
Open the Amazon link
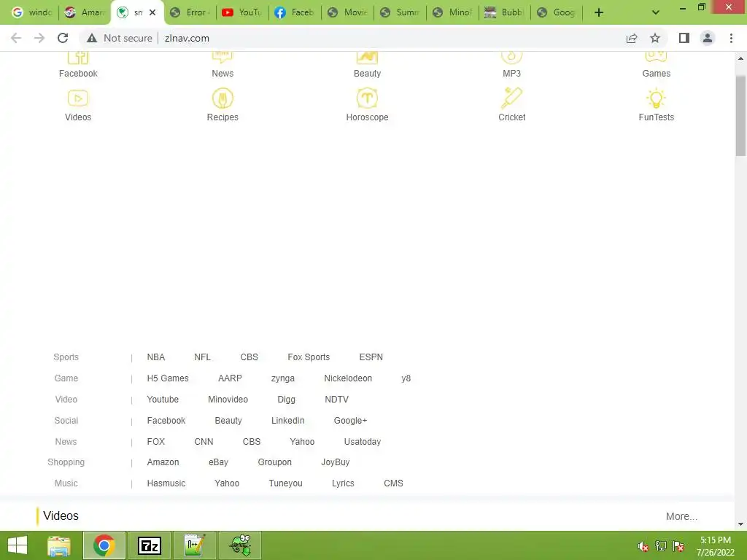pos(163,462)
